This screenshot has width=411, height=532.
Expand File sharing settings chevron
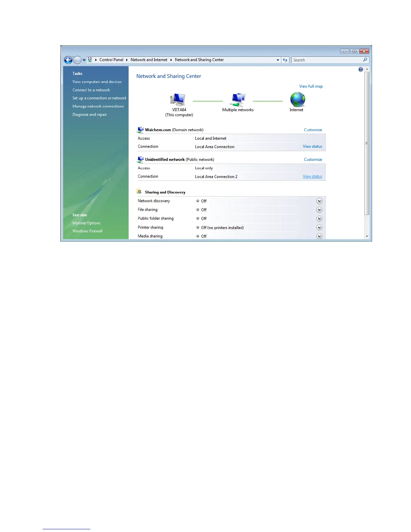pyautogui.click(x=319, y=210)
